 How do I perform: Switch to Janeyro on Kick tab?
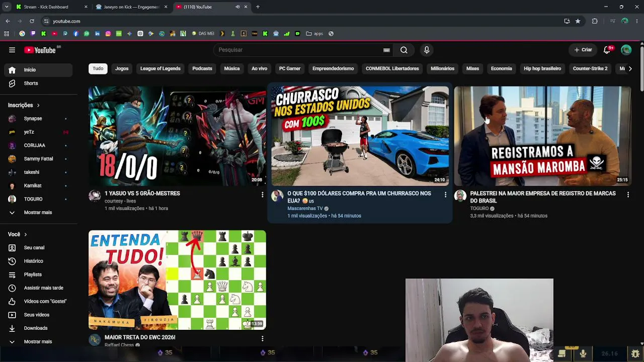(131, 7)
